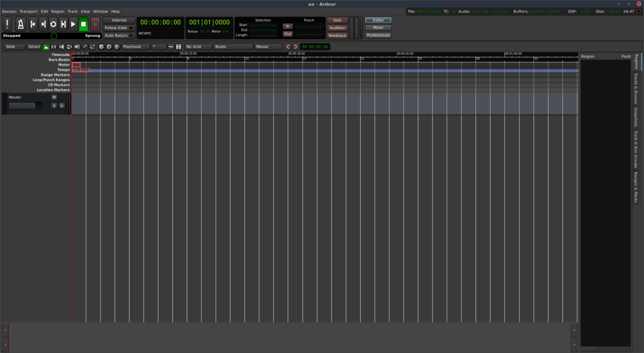Open the No Grid snap dropdown
The height and width of the screenshot is (353, 644).
pos(197,47)
